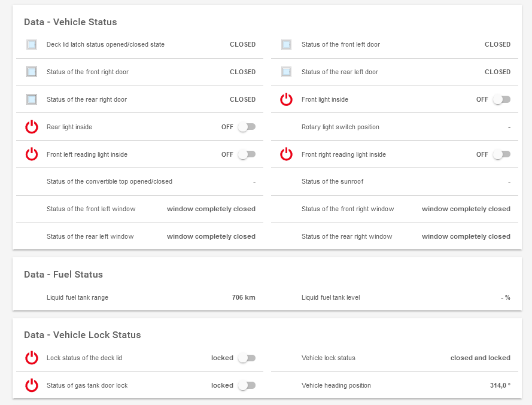Toggle the deck lid lock switch
The image size is (532, 405).
click(x=246, y=358)
